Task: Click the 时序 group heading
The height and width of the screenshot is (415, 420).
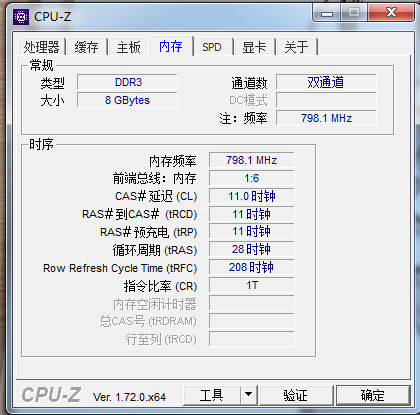Action: coord(41,144)
